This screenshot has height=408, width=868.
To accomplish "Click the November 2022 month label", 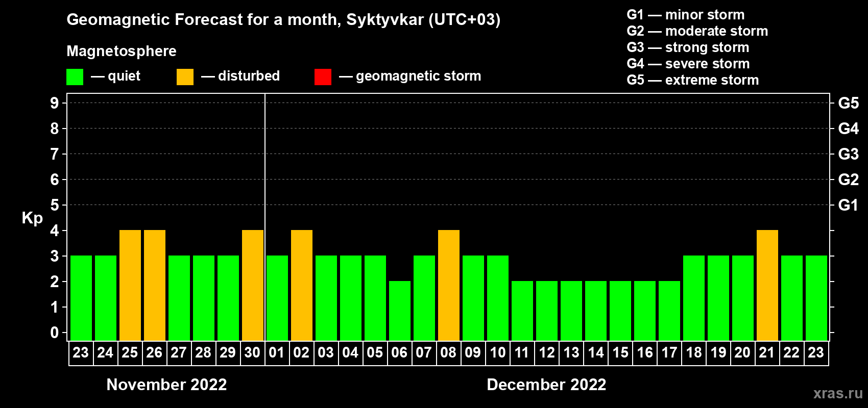I will (166, 385).
